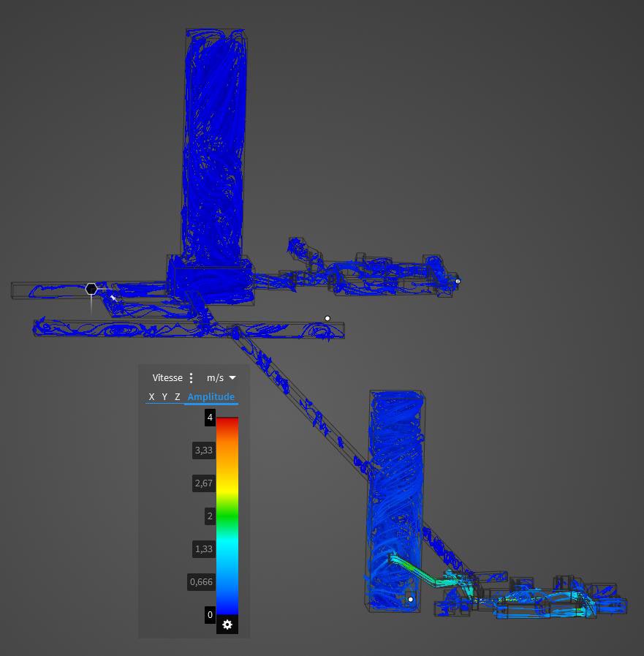Select the X velocity component tab
This screenshot has height=656, width=644.
point(151,397)
